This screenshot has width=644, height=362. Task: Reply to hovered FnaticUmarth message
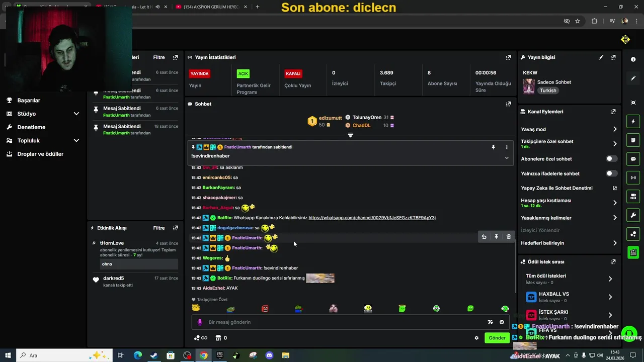point(484,237)
